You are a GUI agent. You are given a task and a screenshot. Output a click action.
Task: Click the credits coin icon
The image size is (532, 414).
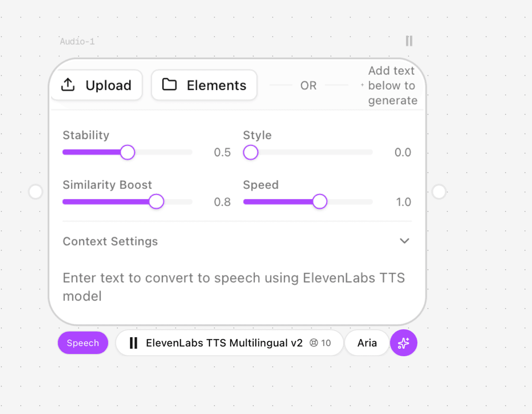click(314, 343)
